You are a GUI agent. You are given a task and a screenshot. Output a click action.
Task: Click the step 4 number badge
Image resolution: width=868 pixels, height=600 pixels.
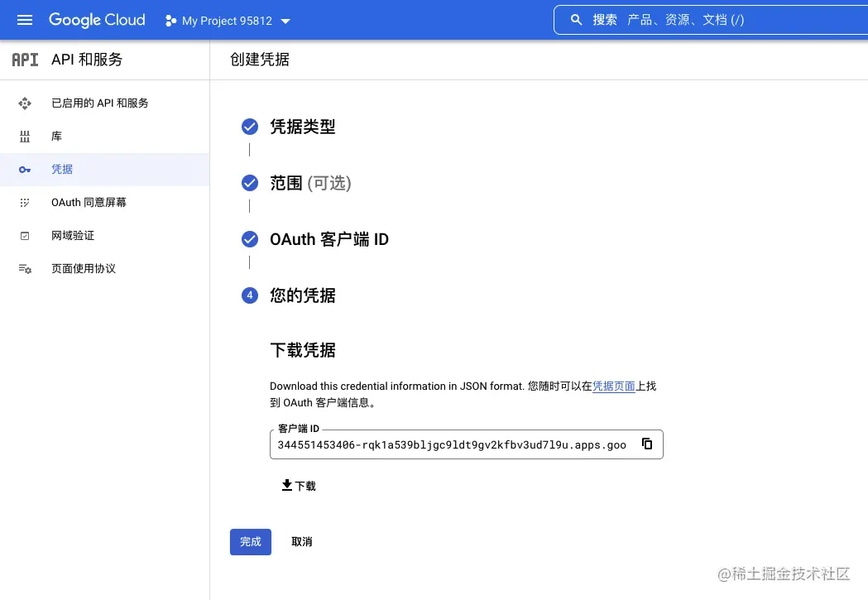(x=250, y=295)
